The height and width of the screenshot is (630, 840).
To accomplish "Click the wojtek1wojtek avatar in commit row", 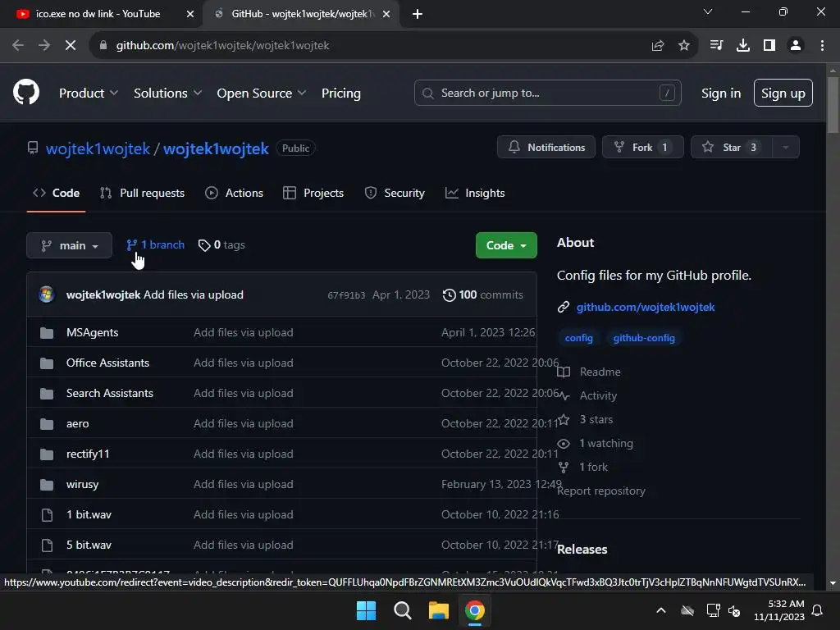I will [47, 294].
